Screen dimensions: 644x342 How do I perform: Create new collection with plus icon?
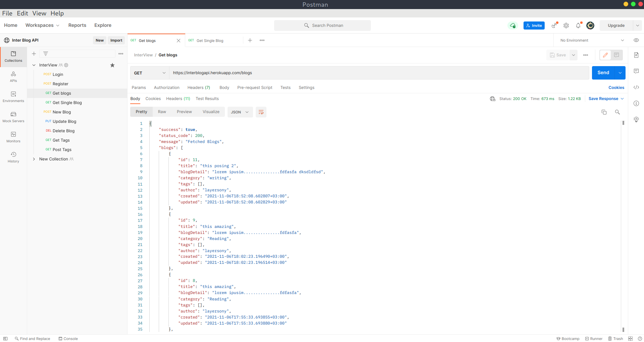pyautogui.click(x=34, y=54)
